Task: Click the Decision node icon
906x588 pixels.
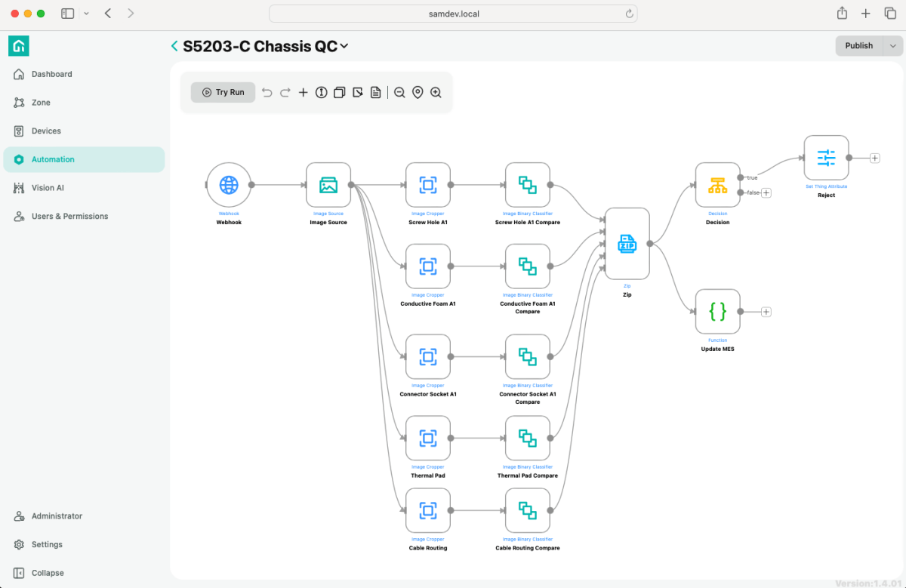Action: (717, 185)
